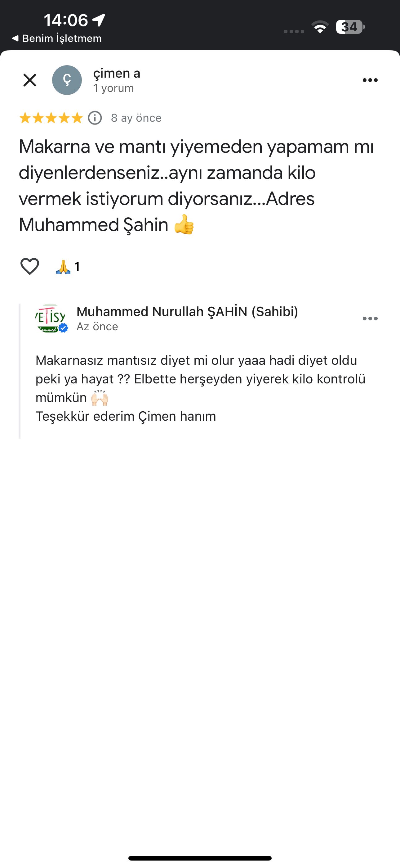The image size is (400, 868).
Task: Select Muhammed Nurullah ŞAHİN (Sahibi) name
Action: [x=187, y=312]
